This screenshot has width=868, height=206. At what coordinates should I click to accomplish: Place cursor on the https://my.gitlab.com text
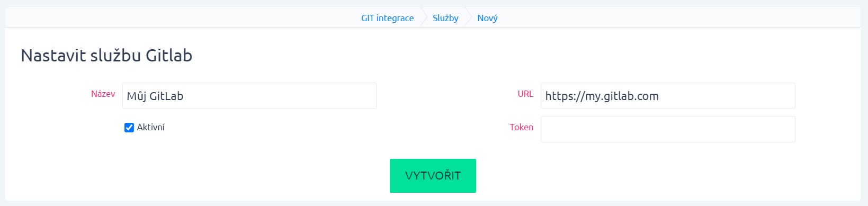(x=602, y=96)
